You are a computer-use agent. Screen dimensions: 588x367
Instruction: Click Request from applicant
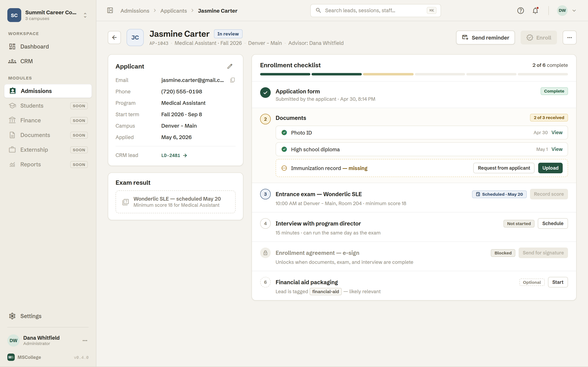click(504, 168)
